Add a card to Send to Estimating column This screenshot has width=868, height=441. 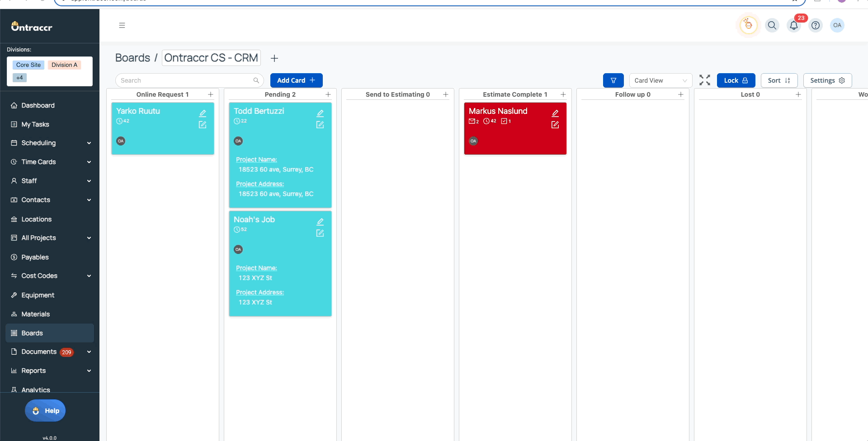[446, 94]
